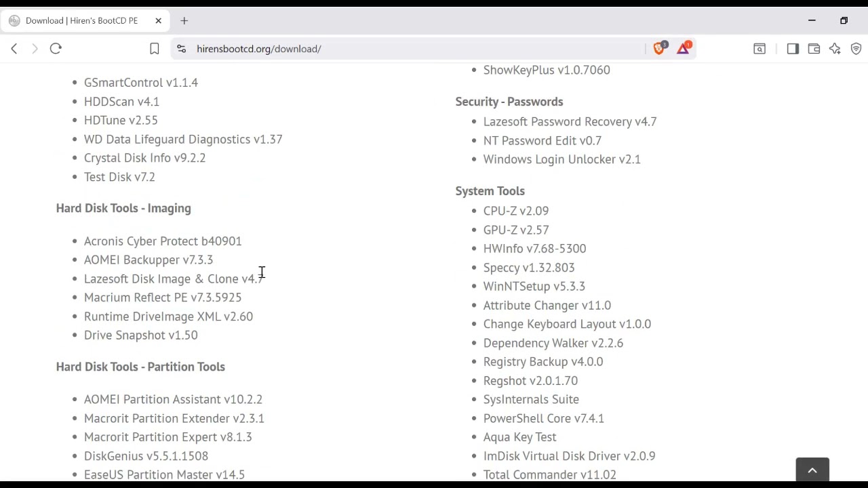Click the text HDDScan v4.1
Viewport: 868px width, 488px height.
point(121,102)
